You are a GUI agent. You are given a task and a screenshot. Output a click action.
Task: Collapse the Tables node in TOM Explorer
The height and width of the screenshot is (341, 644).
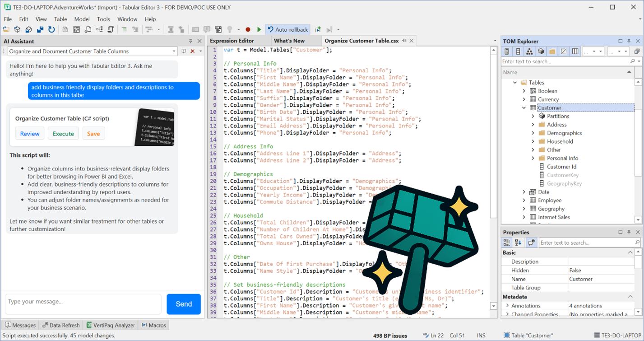pyautogui.click(x=515, y=82)
